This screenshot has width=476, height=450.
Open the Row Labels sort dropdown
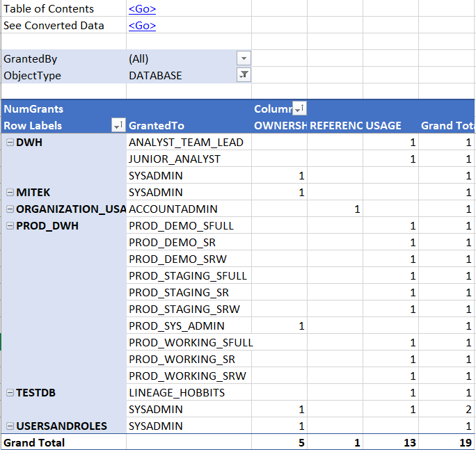118,126
